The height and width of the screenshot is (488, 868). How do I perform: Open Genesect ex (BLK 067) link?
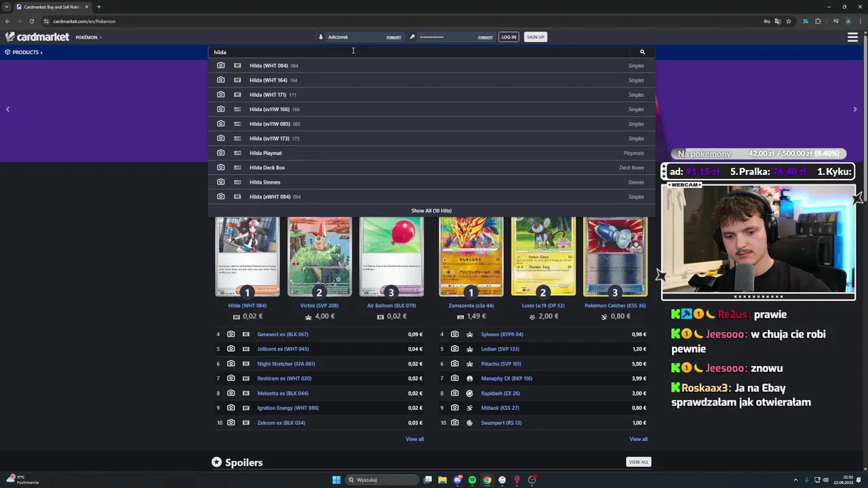[283, 334]
